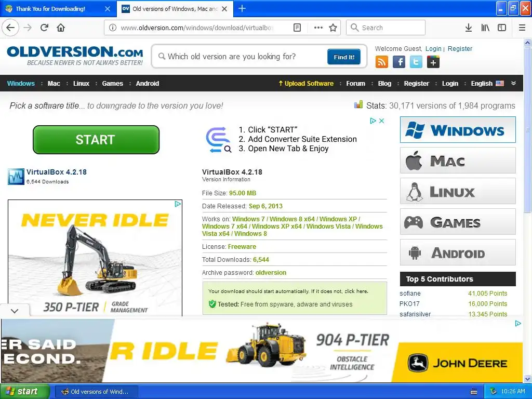Click the green START ad button
Viewport: 532px width, 399px height.
[x=96, y=140]
